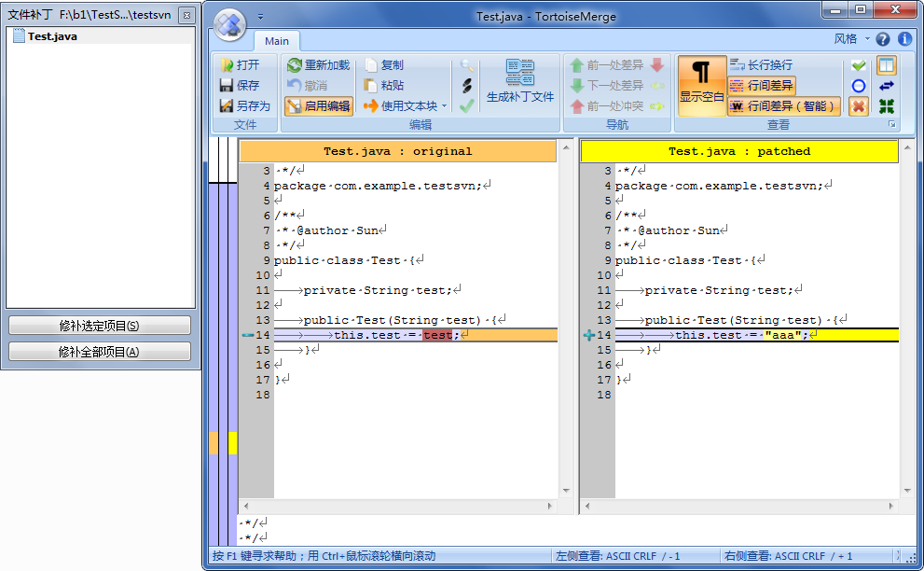Screen dimensions: 924x571
Task: Click the red down arrow navigation icon
Action: tap(657, 65)
